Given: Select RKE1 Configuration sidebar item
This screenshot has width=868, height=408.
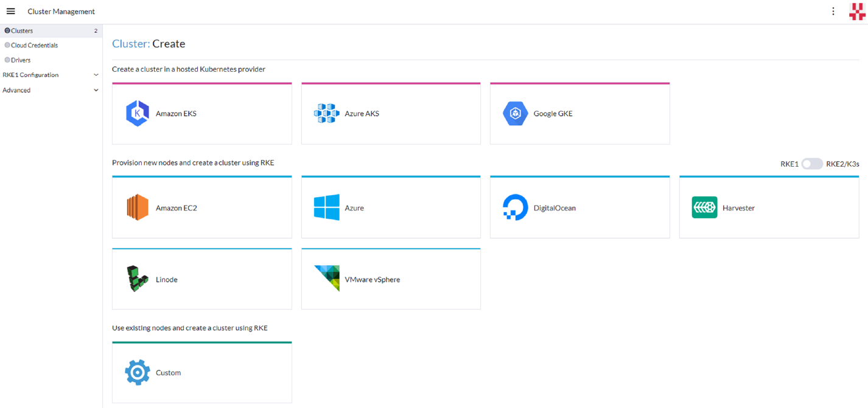Looking at the screenshot, I should click(x=30, y=75).
